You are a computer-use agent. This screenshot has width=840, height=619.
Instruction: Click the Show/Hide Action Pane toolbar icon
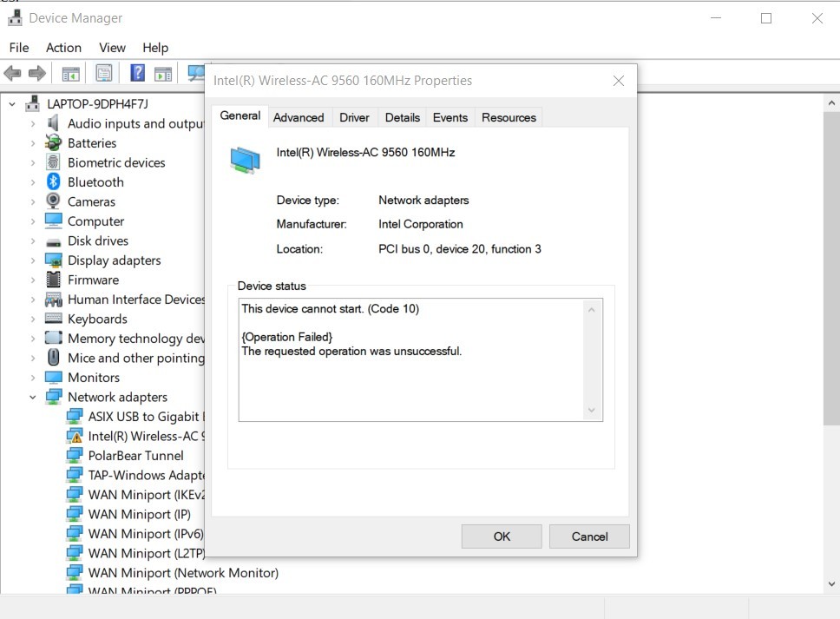[163, 74]
